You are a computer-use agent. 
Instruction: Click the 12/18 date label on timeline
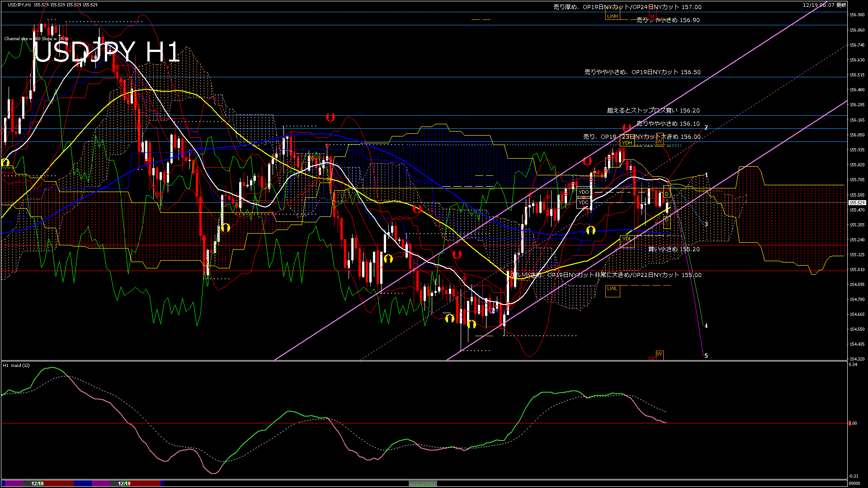click(x=38, y=483)
